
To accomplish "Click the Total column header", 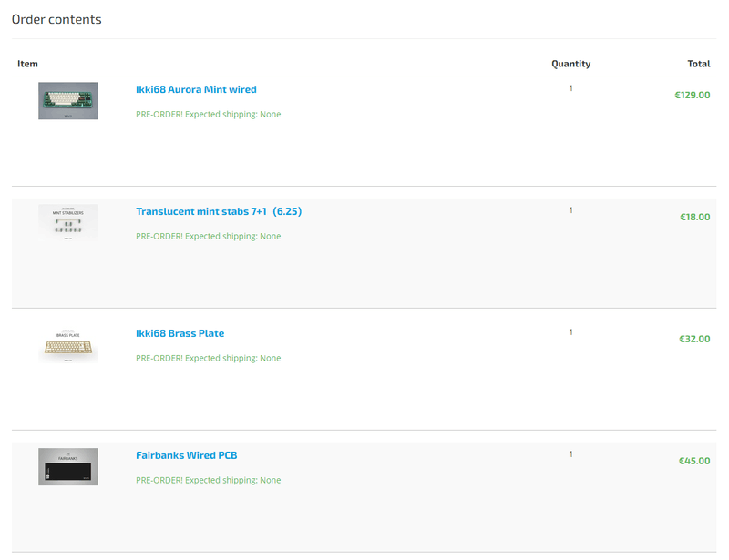I will [x=698, y=64].
